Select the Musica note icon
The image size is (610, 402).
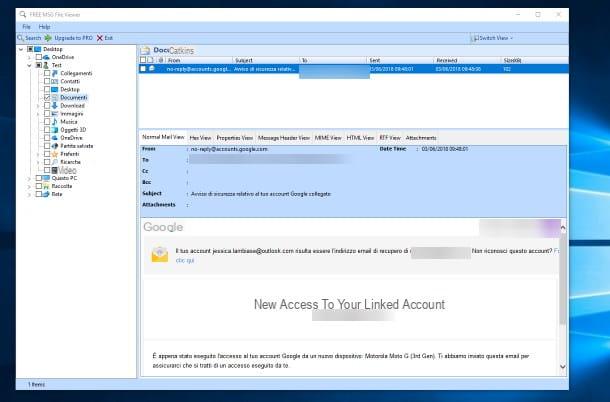click(55, 121)
